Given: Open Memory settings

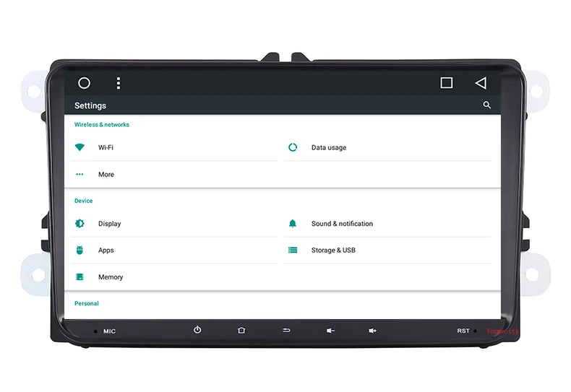Looking at the screenshot, I should [174, 276].
